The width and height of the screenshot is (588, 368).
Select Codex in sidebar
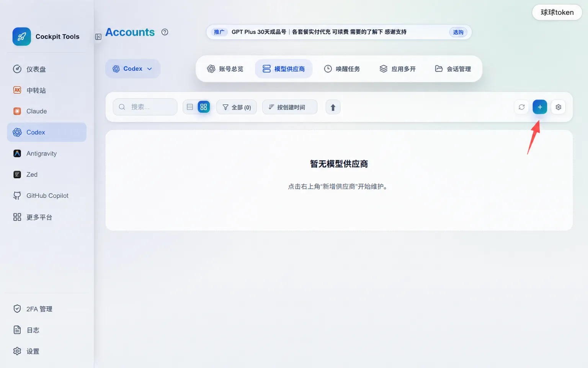(47, 132)
